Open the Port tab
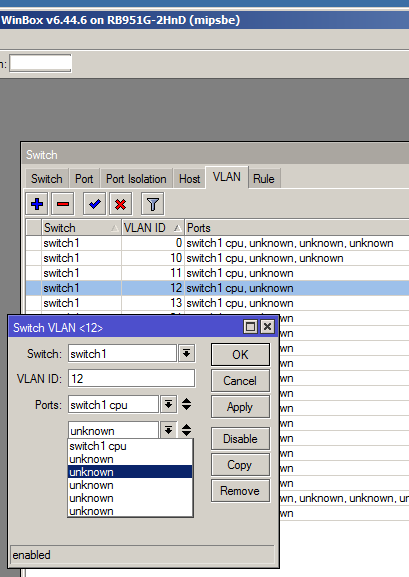Screen dimensions: 409x577 (84, 179)
